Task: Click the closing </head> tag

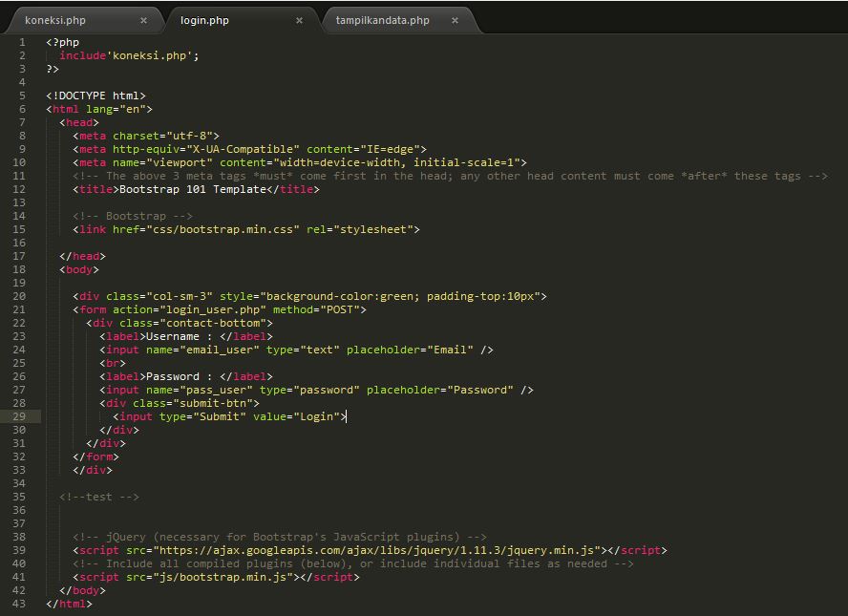Action: (x=83, y=256)
